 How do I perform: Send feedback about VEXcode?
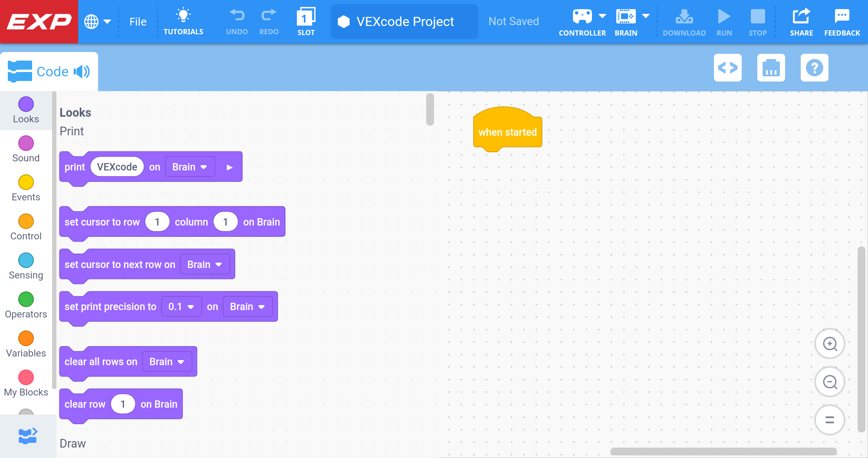842,21
